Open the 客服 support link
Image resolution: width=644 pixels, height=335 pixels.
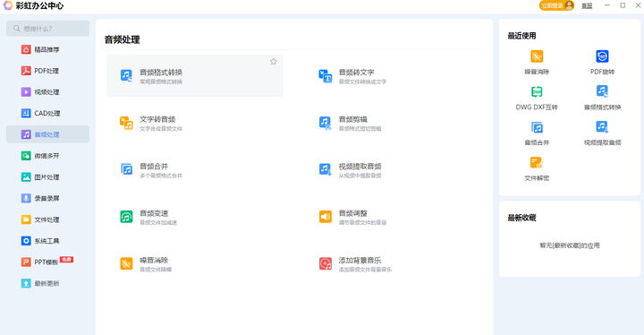[x=587, y=5]
